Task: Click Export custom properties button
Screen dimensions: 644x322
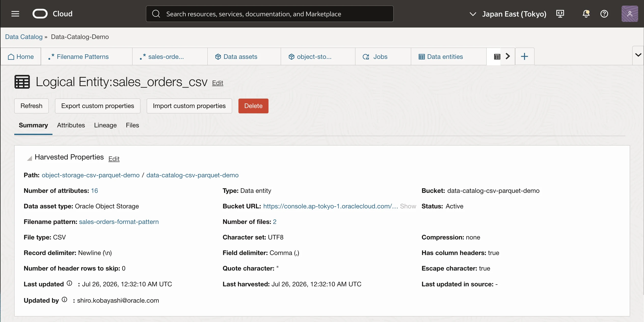Action: coord(98,106)
